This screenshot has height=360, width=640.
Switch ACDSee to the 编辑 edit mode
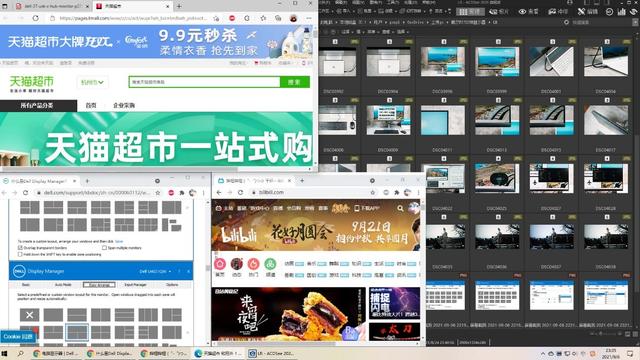[588, 12]
